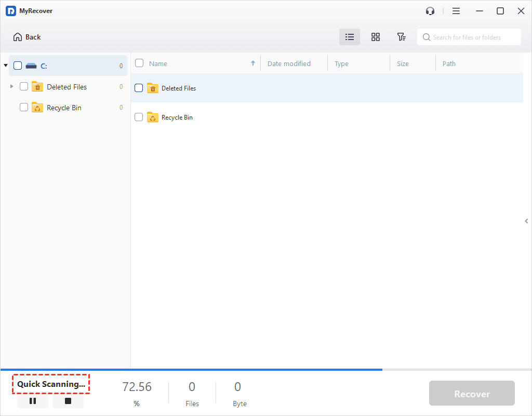Image resolution: width=532 pixels, height=416 pixels.
Task: Open the hamburger menu
Action: coord(456,10)
